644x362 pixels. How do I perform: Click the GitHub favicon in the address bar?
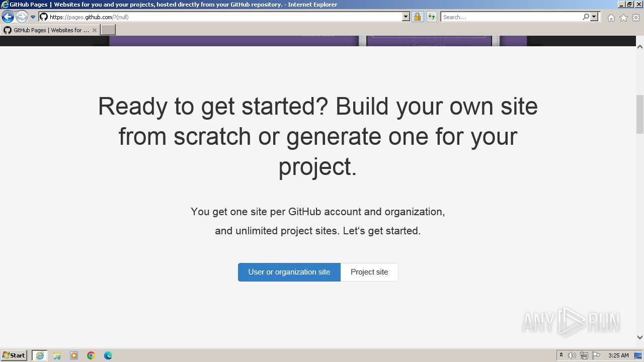tap(44, 17)
